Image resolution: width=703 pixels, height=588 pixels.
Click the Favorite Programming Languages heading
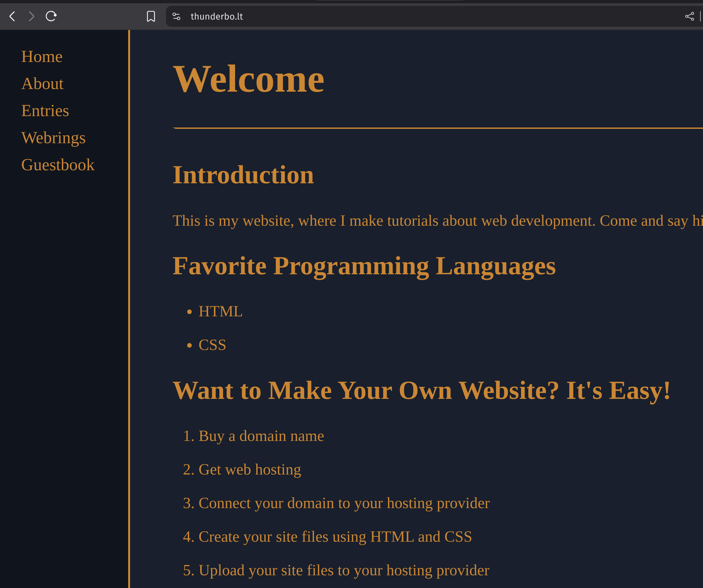(x=364, y=266)
